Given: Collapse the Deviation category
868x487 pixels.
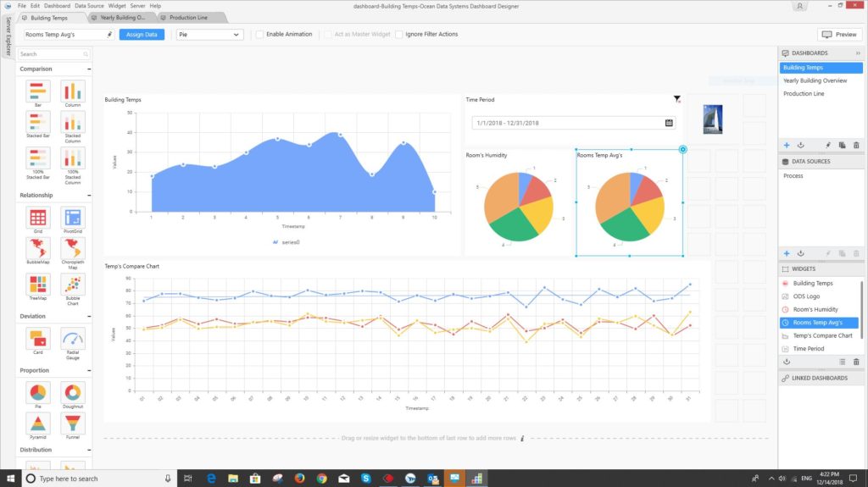Looking at the screenshot, I should point(89,317).
